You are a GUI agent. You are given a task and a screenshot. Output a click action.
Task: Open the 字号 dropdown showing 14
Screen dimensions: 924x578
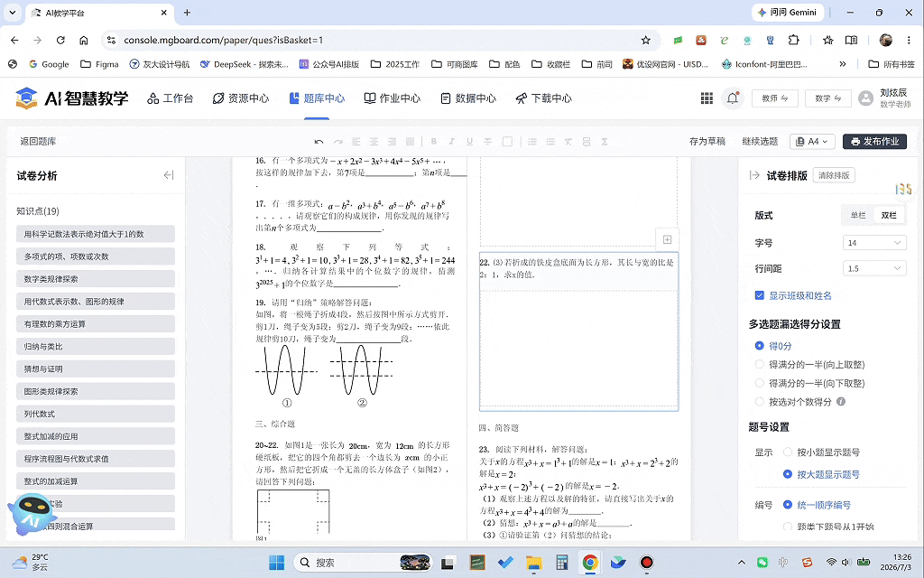pos(874,242)
